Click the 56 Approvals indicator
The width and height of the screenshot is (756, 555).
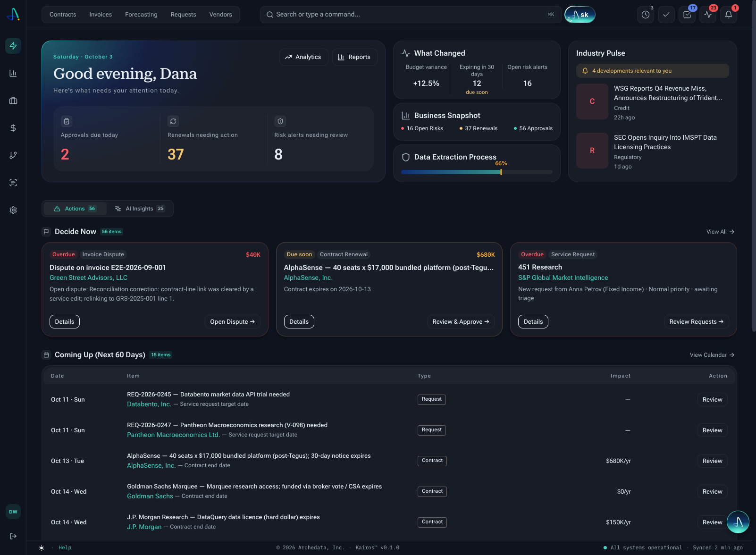pyautogui.click(x=533, y=128)
